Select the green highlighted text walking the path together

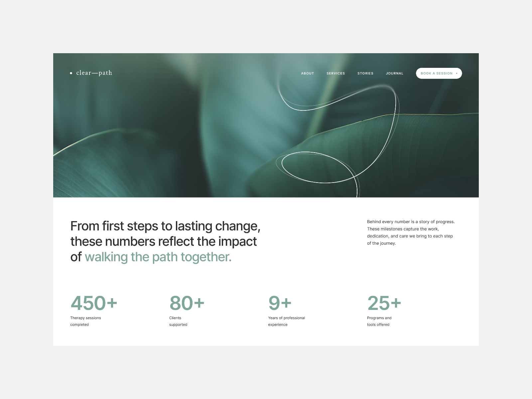(158, 257)
